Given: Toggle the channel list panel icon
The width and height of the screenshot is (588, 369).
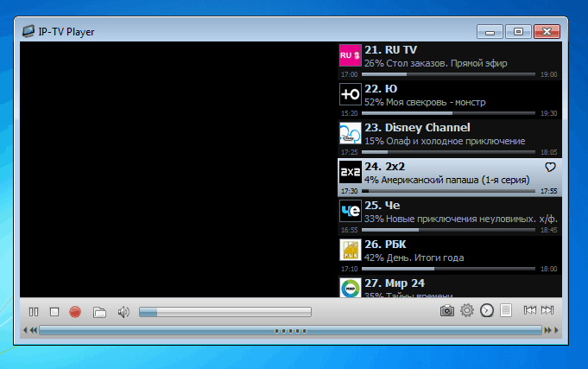Looking at the screenshot, I should [506, 310].
